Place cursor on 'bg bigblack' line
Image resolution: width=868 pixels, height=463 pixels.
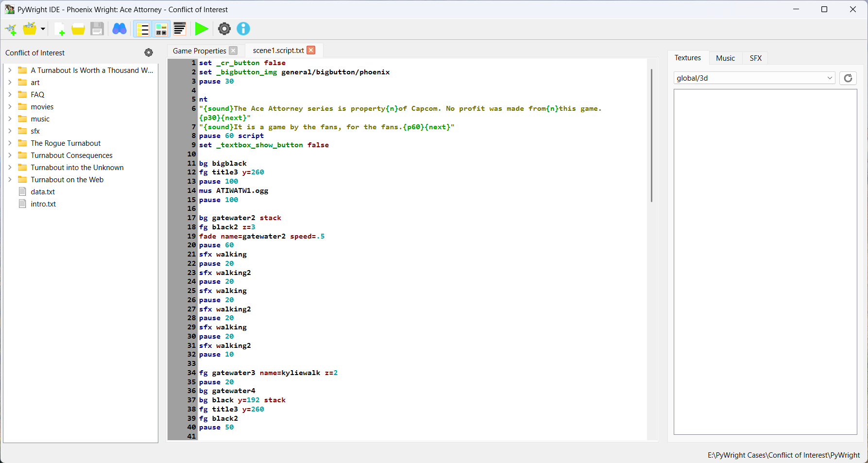pyautogui.click(x=223, y=164)
